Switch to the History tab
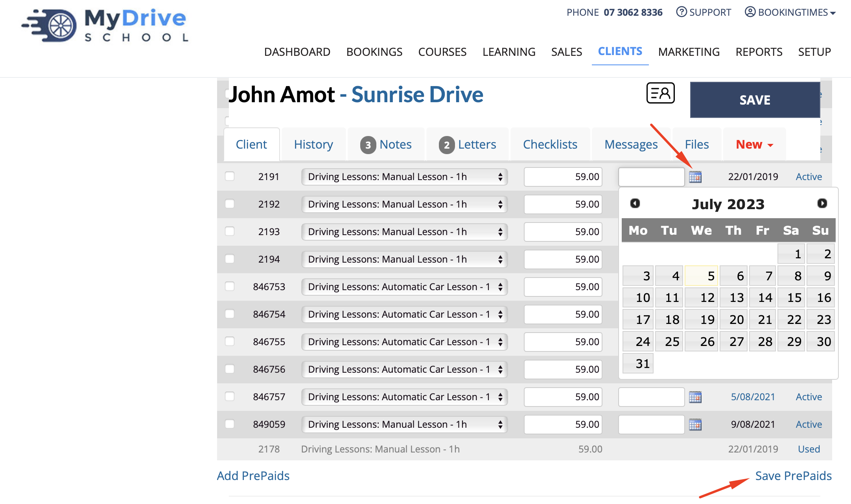 313,145
